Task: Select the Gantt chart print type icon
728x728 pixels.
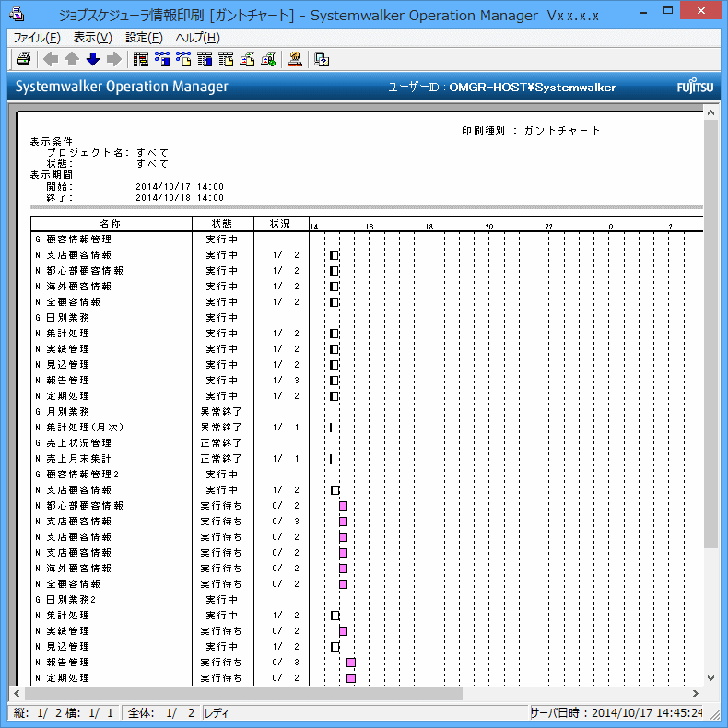Action: 141,59
